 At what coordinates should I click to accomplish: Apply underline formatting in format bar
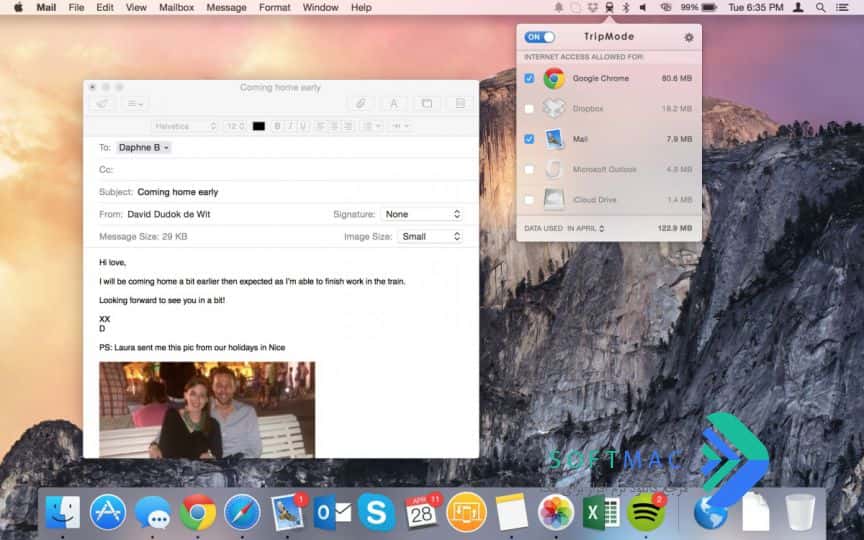303,126
